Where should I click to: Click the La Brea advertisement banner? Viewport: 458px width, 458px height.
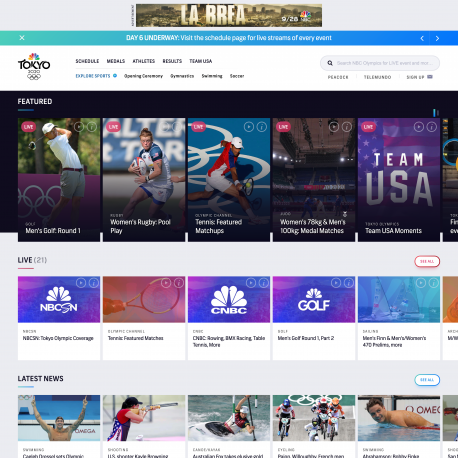(229, 15)
